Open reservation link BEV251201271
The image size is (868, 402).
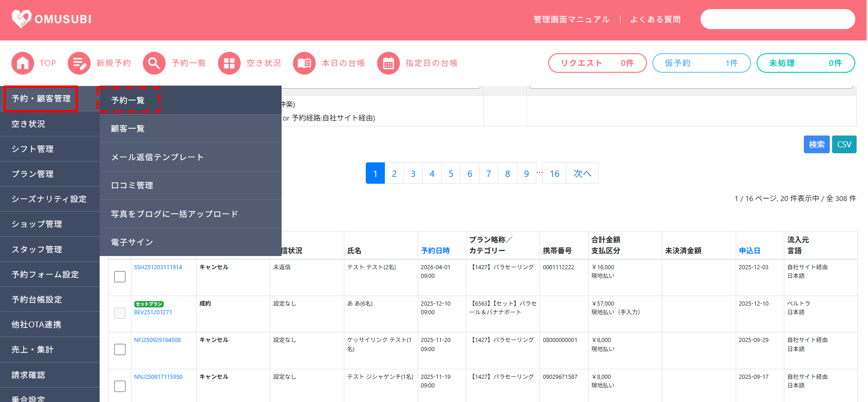coord(153,312)
